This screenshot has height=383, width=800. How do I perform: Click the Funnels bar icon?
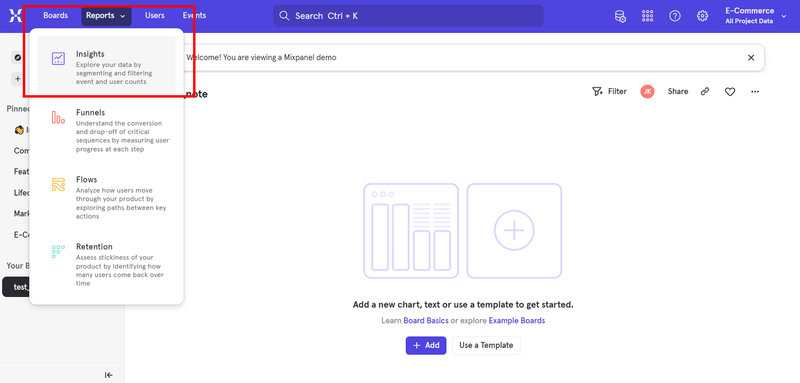[x=58, y=118]
